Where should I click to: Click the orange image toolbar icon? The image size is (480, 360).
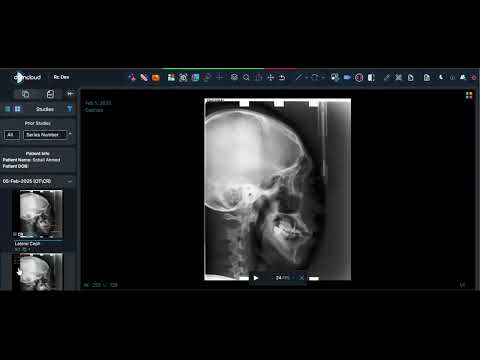point(156,78)
